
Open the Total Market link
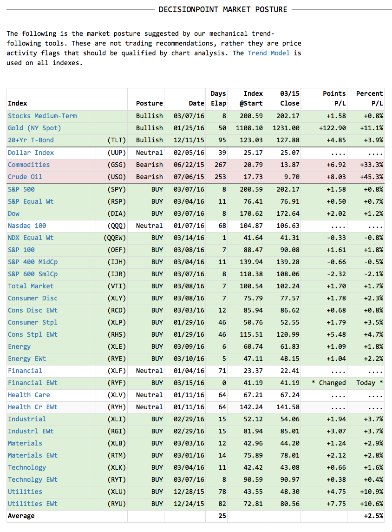pyautogui.click(x=31, y=286)
